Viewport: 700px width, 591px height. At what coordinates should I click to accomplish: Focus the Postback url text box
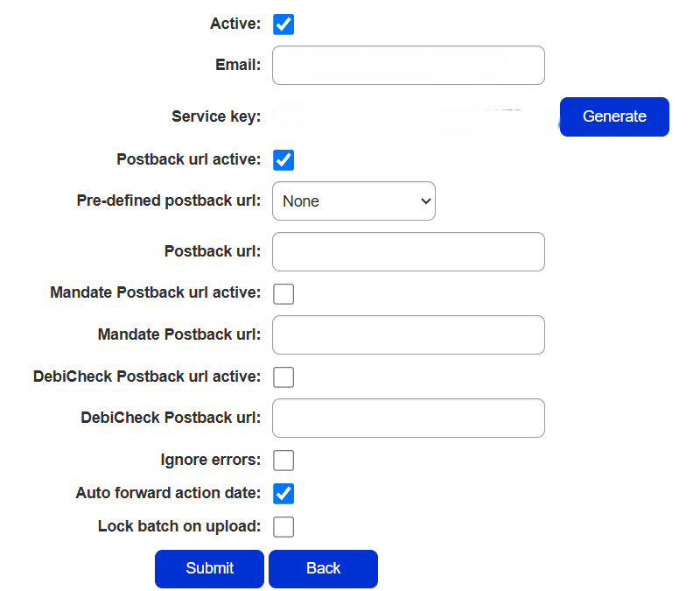tap(409, 252)
